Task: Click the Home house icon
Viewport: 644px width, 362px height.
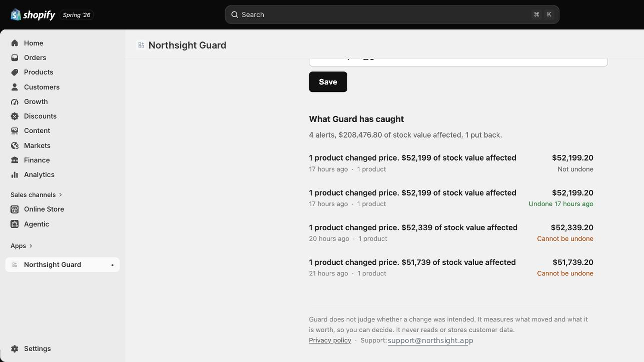Action: click(15, 43)
